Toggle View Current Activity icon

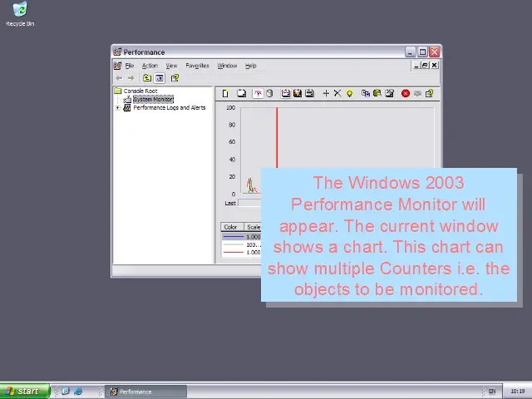(258, 93)
